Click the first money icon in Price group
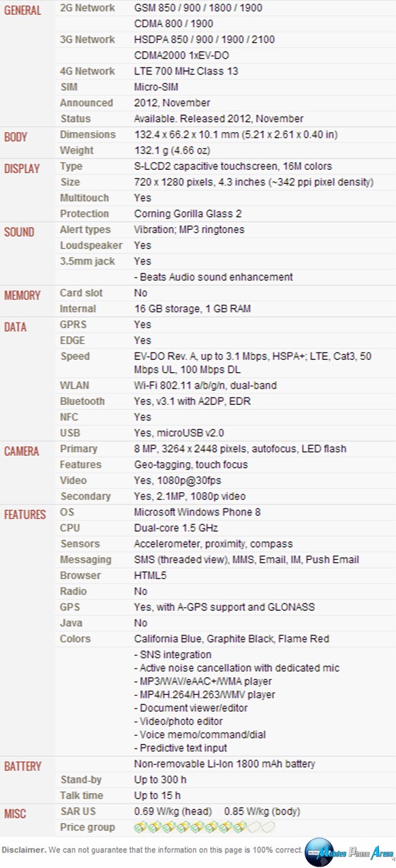Screen dimensions: 396x868 [x=141, y=827]
